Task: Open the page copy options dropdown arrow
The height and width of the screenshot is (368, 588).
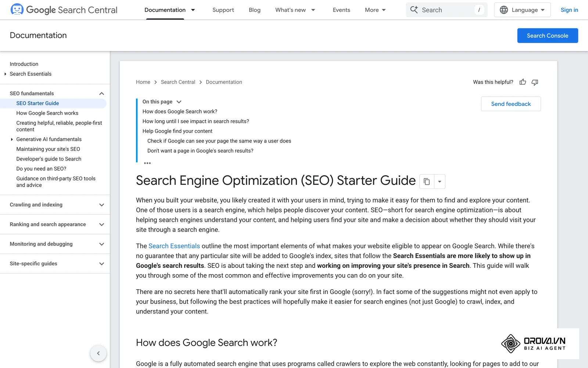Action: [x=440, y=181]
